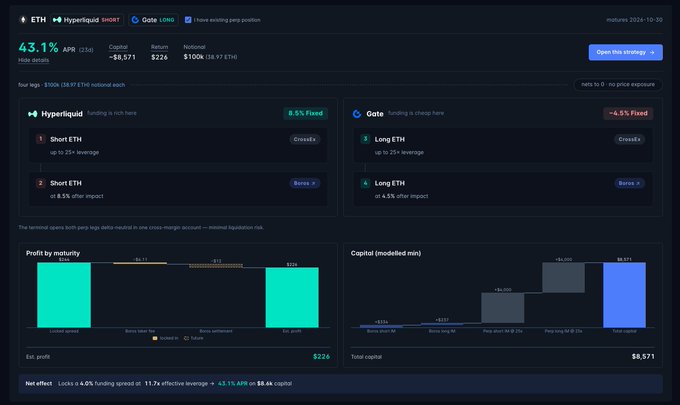This screenshot has width=680, height=405.
Task: Click the $8,571 Total capital total
Action: point(643,356)
